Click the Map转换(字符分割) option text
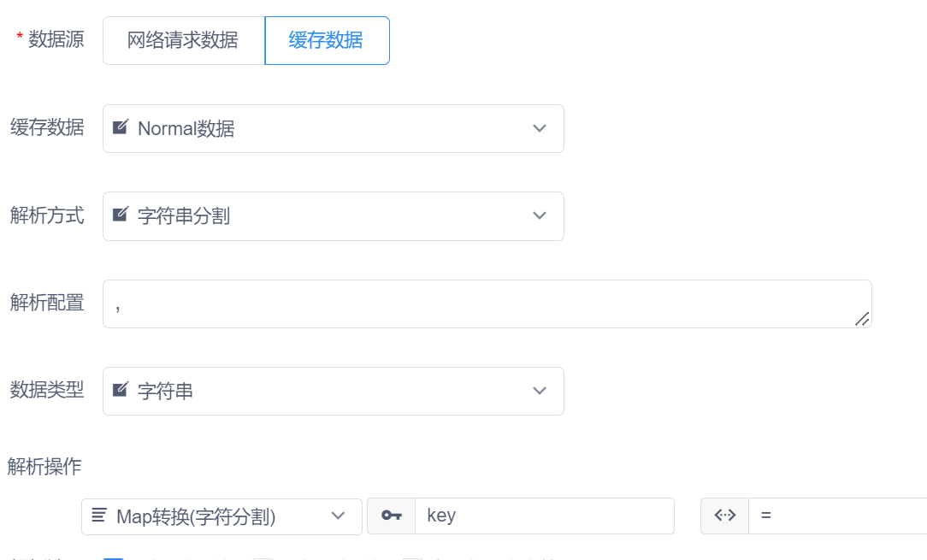 pos(196,516)
